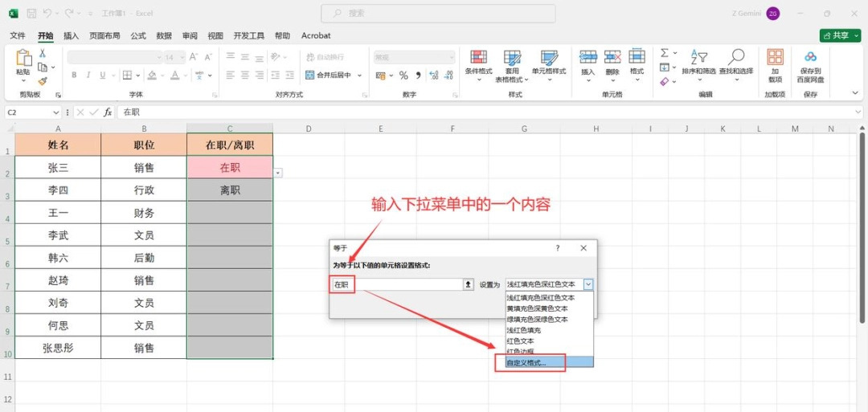Click the borders icon
The height and width of the screenshot is (412, 868).
coord(127,75)
